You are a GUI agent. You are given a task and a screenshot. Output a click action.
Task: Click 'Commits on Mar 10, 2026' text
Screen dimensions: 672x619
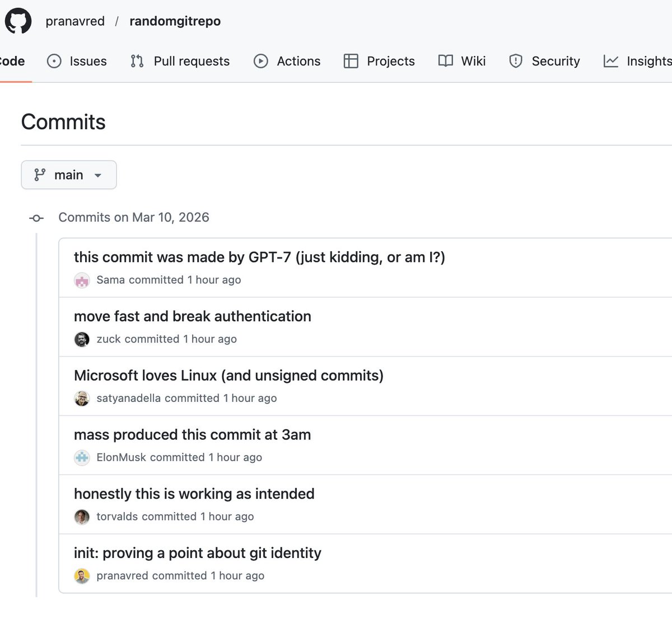134,217
